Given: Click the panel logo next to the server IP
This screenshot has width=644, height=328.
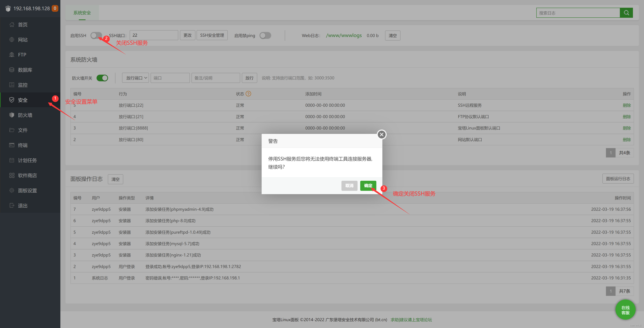Looking at the screenshot, I should (x=8, y=9).
